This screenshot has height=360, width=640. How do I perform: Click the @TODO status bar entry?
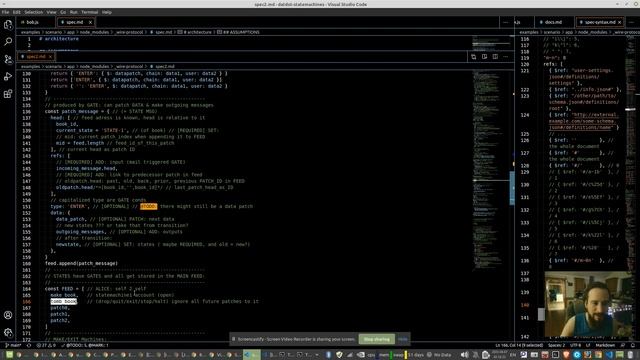(x=84, y=345)
